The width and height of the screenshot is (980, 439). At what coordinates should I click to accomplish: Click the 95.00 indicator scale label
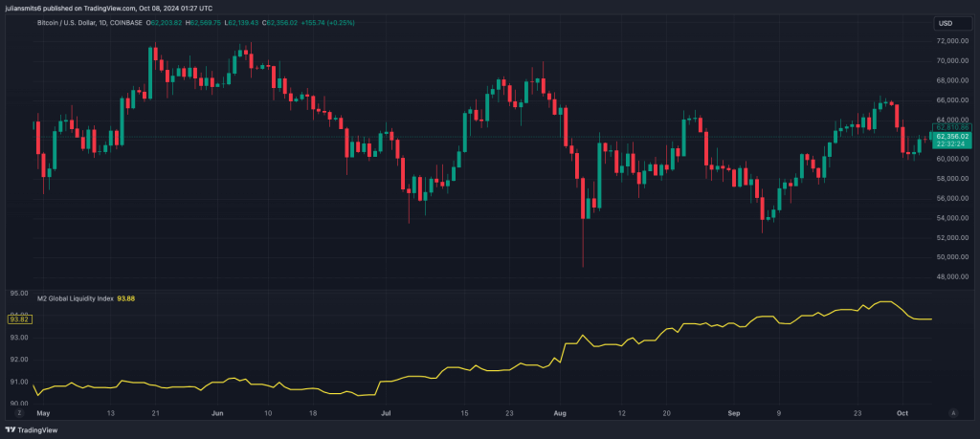[20, 293]
